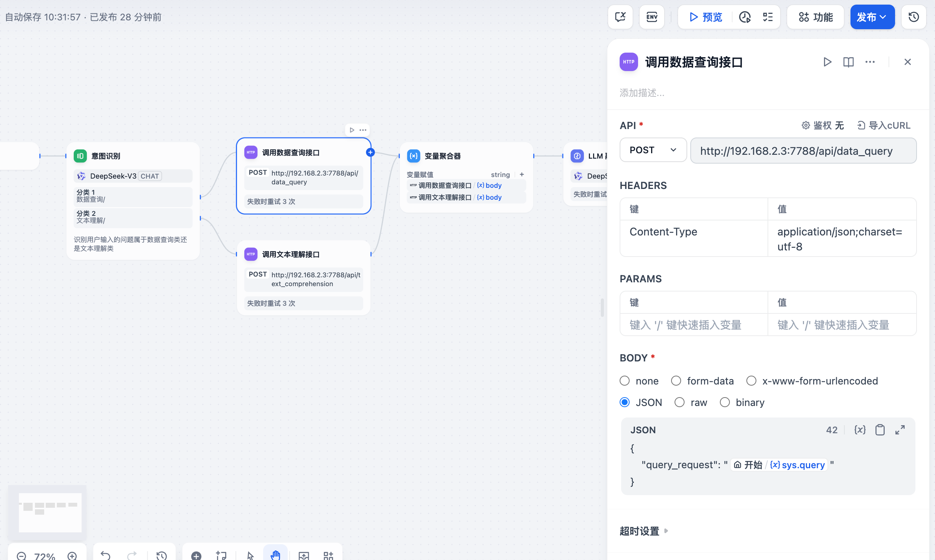The width and height of the screenshot is (935, 560).
Task: Open the checklist icon in top toolbar
Action: point(768,17)
